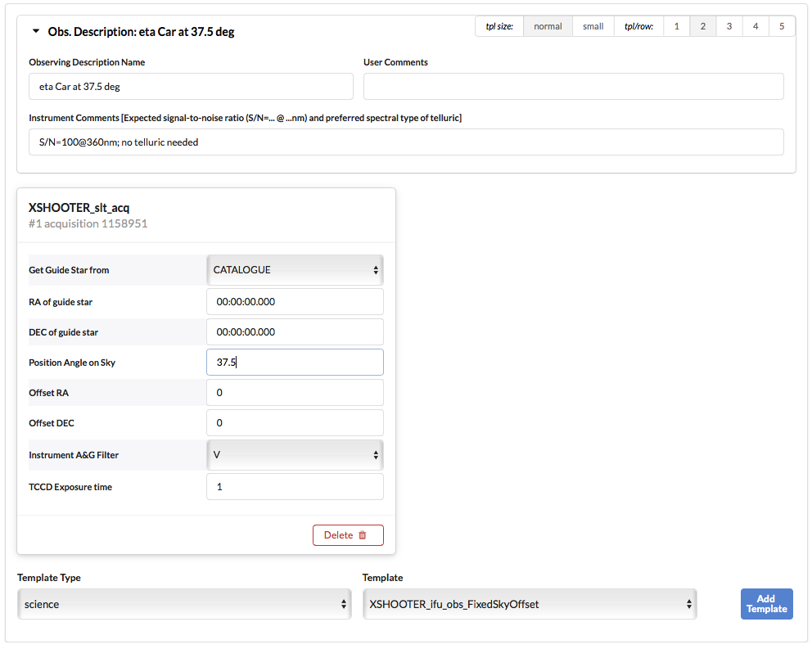Select 1 template per row
812x649 pixels.
tap(676, 26)
